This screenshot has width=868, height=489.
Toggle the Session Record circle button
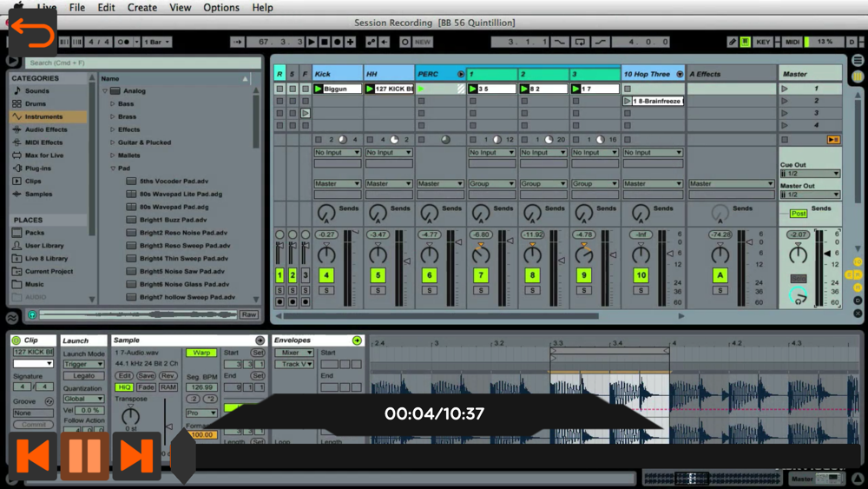click(404, 42)
